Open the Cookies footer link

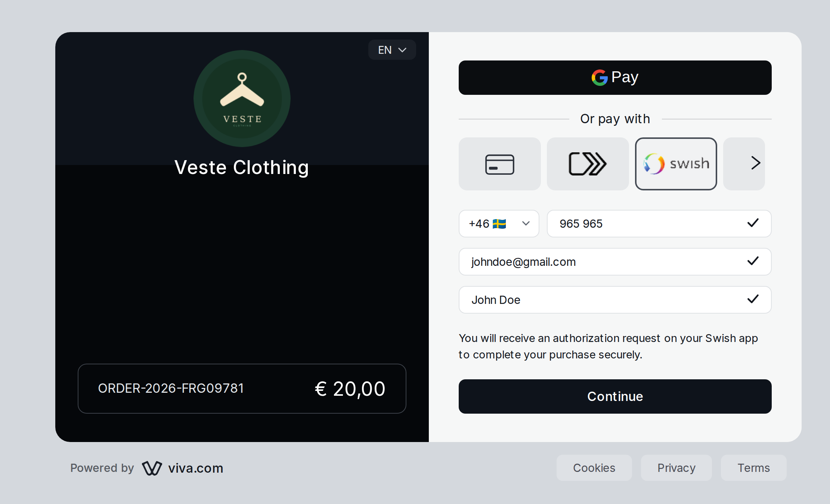pos(594,468)
